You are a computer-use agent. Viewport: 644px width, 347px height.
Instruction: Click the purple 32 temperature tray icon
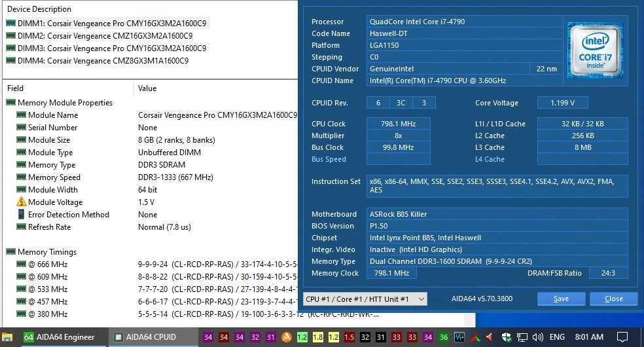[x=255, y=337]
